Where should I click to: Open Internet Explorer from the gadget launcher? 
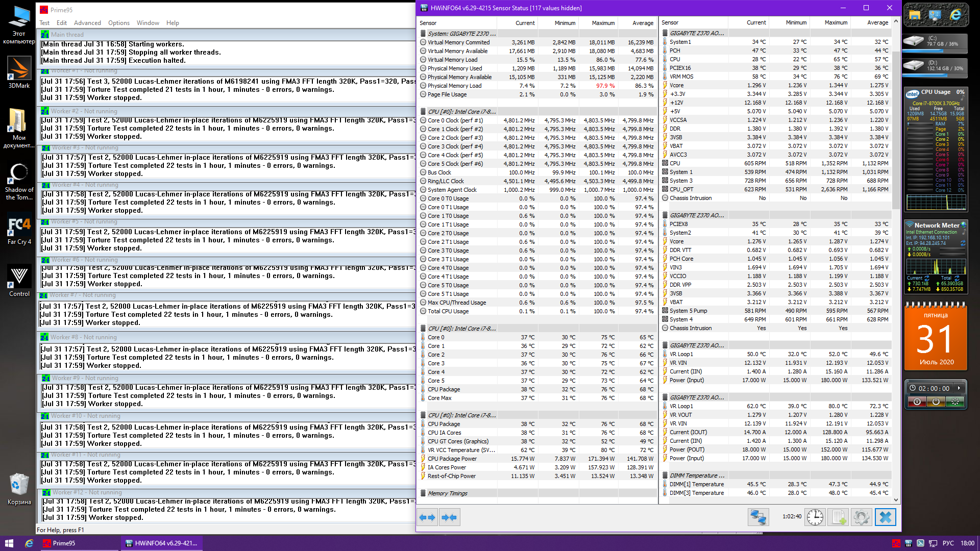955,15
